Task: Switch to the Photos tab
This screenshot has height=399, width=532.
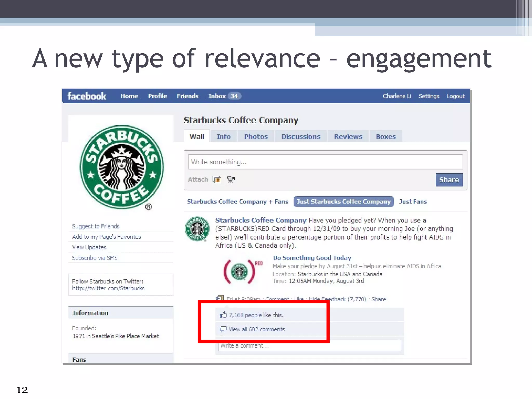Action: pyautogui.click(x=256, y=137)
